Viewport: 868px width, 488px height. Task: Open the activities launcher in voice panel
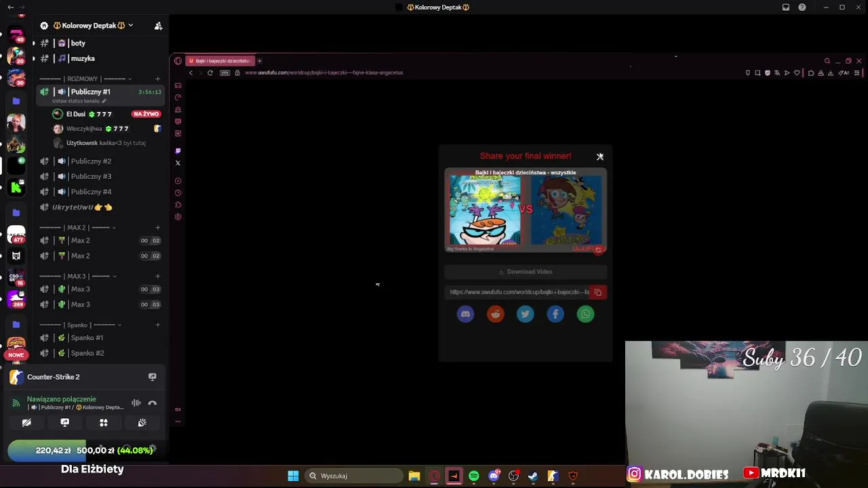click(104, 422)
